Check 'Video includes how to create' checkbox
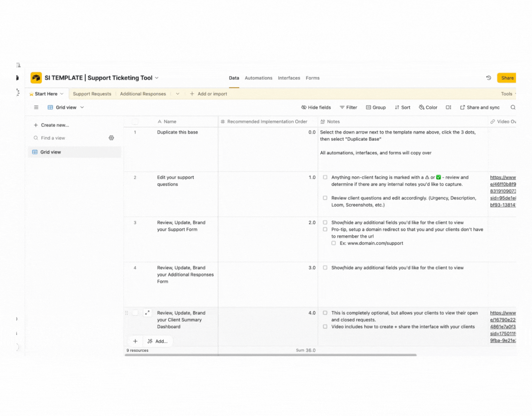The height and width of the screenshot is (416, 532). point(325,327)
